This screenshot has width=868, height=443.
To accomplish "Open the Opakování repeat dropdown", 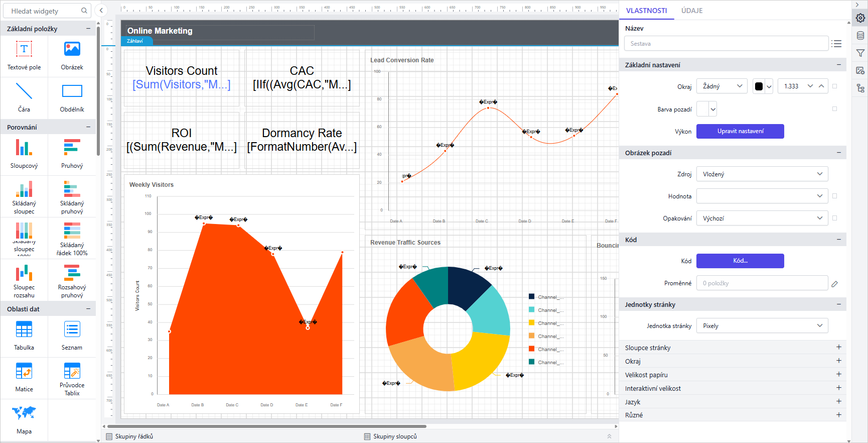I will coord(762,218).
